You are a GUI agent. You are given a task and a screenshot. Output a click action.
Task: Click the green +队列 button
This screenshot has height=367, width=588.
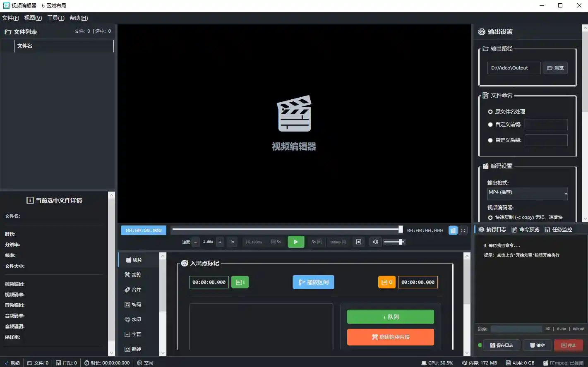click(x=390, y=317)
